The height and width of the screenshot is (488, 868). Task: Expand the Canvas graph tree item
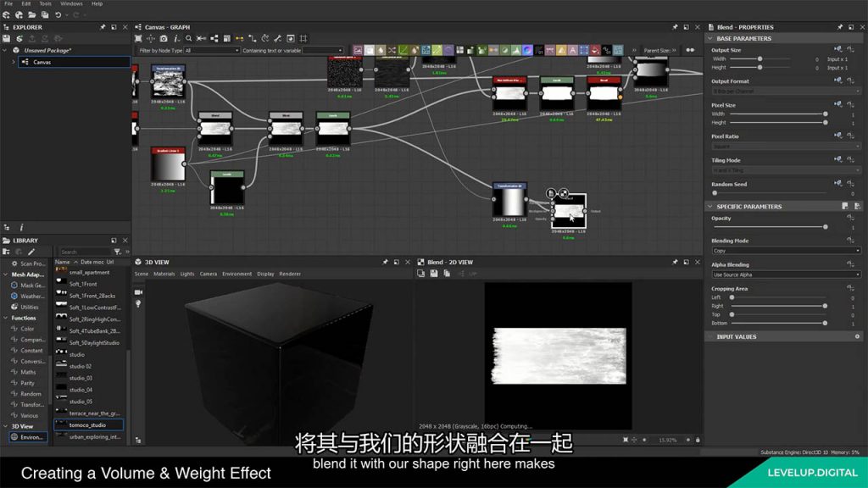pos(14,62)
